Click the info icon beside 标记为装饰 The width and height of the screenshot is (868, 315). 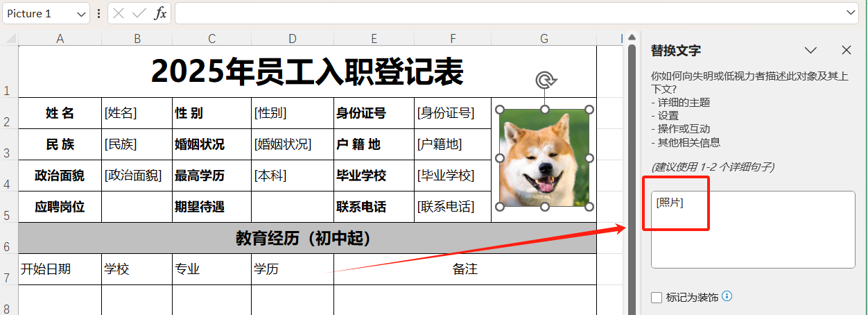727,296
